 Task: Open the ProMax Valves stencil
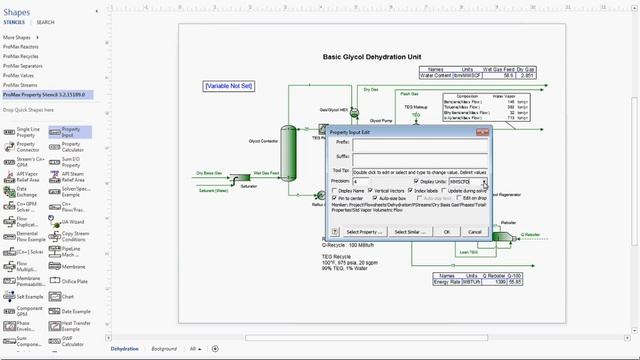(18, 76)
